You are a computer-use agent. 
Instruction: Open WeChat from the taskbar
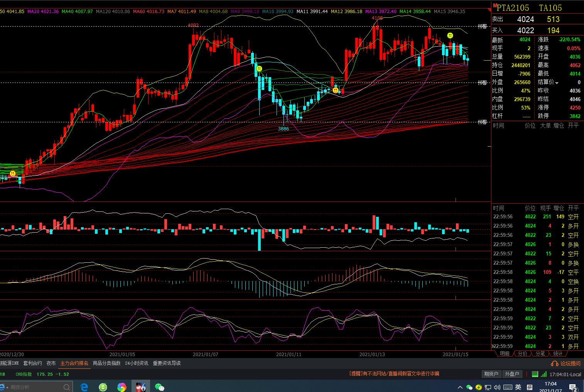click(x=159, y=387)
